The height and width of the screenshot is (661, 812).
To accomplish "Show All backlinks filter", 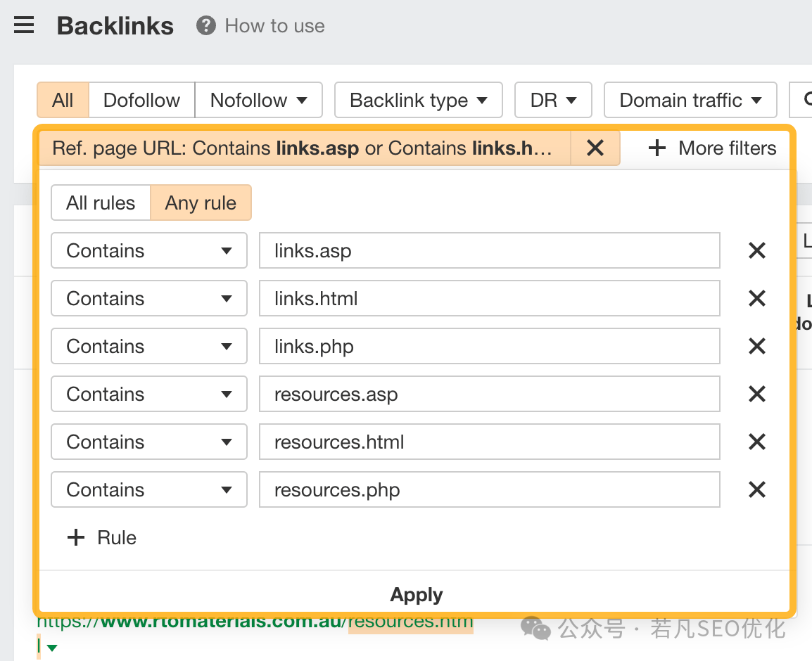I will 63,100.
